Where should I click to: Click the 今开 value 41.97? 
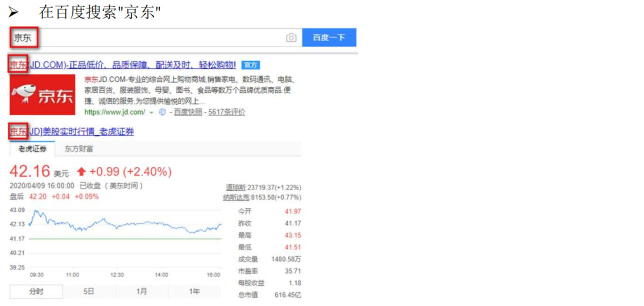[292, 211]
